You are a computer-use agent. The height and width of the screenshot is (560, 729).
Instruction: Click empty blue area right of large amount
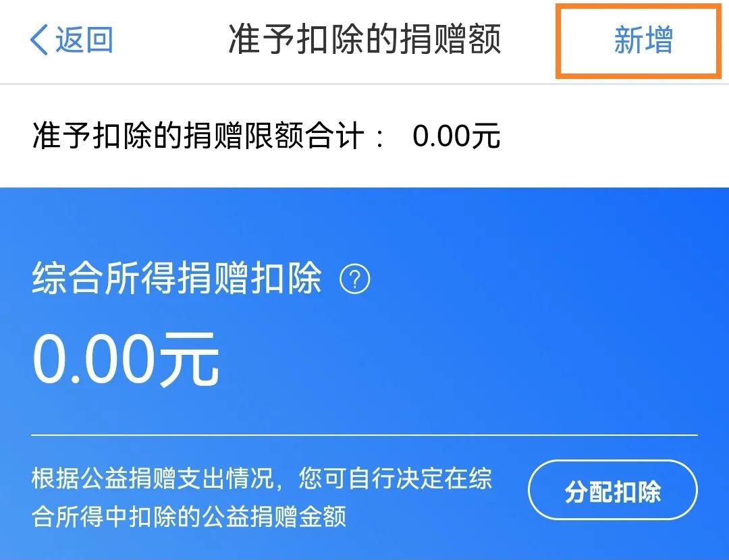[465, 360]
